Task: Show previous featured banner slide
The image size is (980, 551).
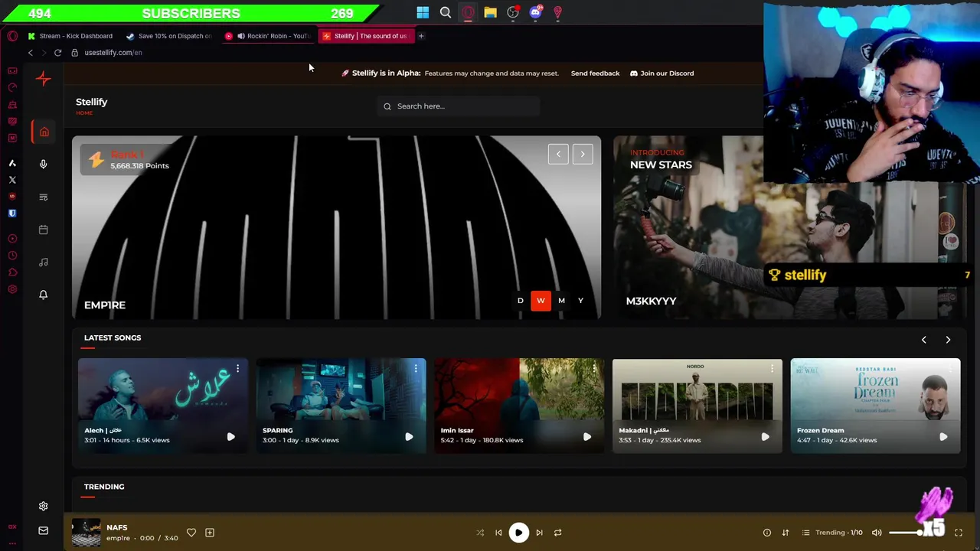Action: point(558,155)
